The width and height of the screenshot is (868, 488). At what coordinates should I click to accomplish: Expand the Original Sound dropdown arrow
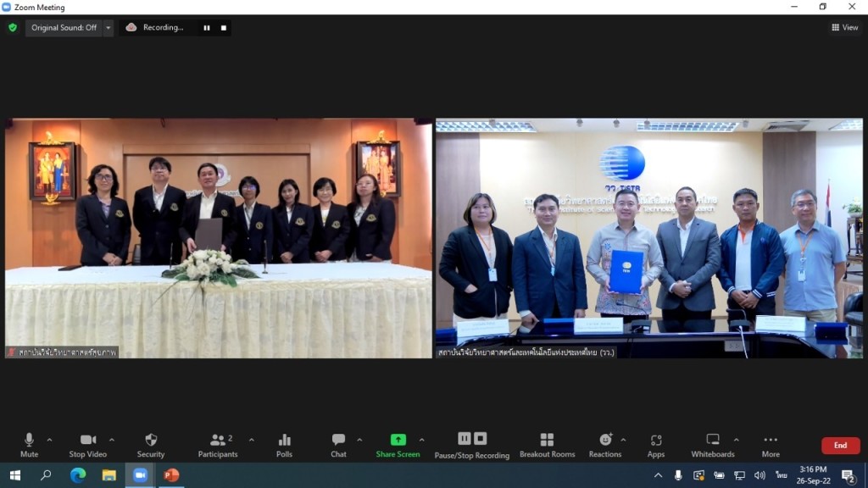click(x=108, y=28)
